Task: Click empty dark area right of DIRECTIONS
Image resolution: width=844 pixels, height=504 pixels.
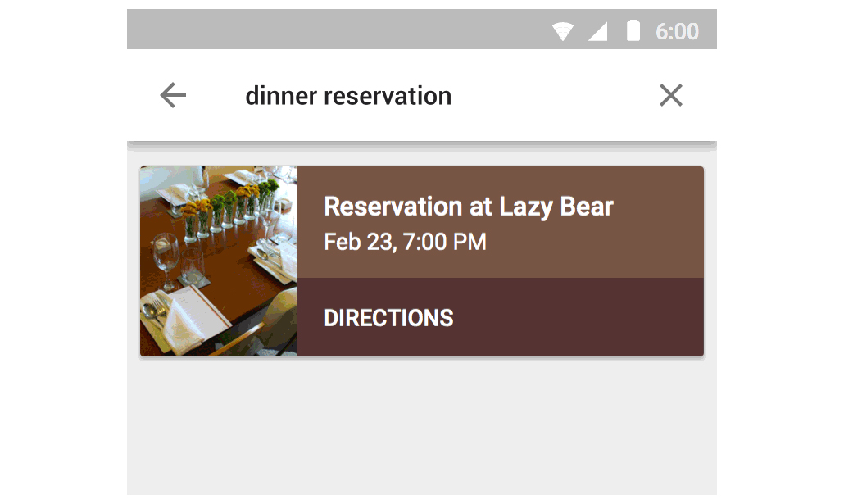Action: click(590, 318)
